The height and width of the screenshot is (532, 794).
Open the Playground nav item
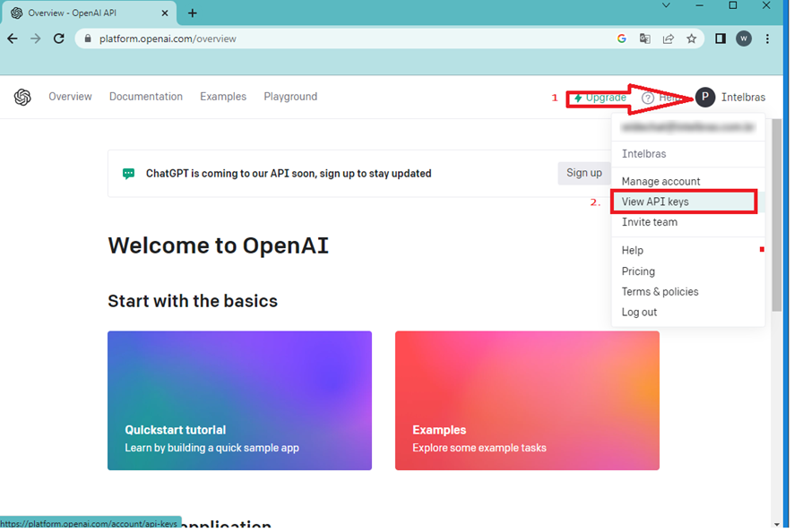tap(290, 97)
